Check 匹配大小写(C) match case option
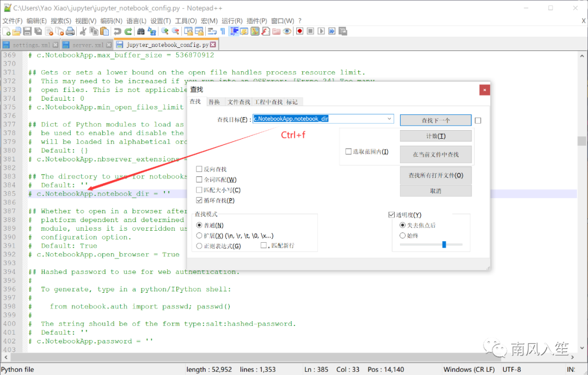The image size is (588, 375). (199, 190)
